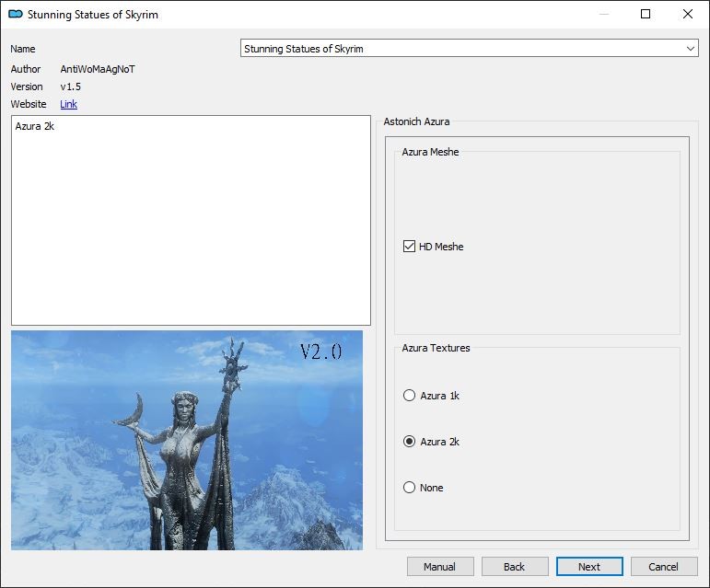Minimize the installer window
Viewport: 710px width, 588px height.
coord(603,14)
